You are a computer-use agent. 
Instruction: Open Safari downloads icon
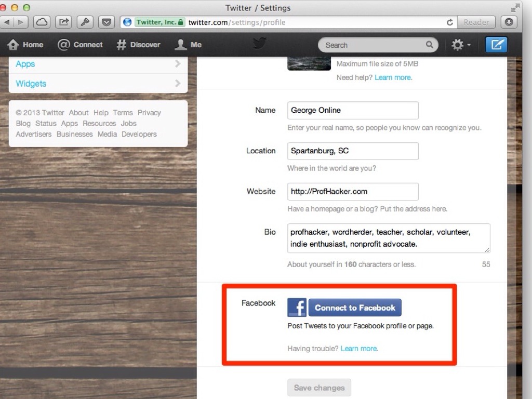(x=509, y=22)
